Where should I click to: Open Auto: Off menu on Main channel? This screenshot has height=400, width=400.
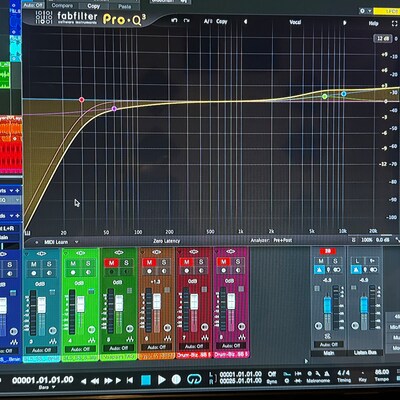pyautogui.click(x=329, y=344)
